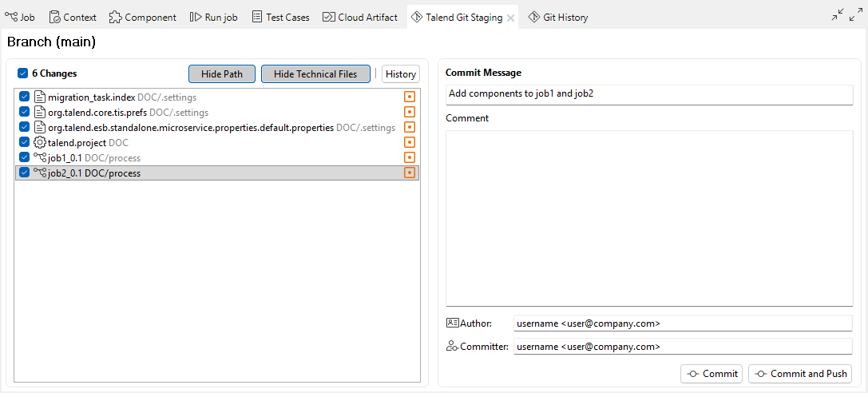Select the org.talend.core.tis.prefs row text

(129, 113)
